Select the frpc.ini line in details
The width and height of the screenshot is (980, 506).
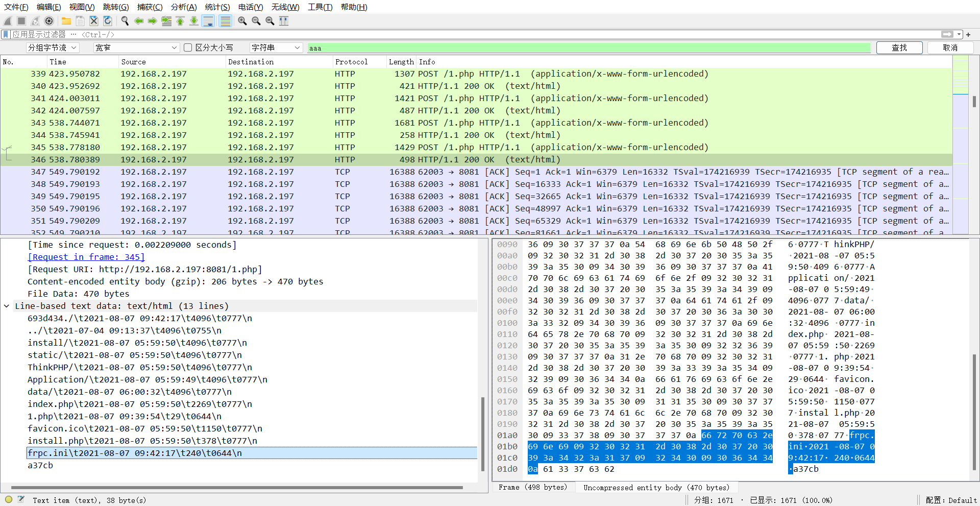252,453
